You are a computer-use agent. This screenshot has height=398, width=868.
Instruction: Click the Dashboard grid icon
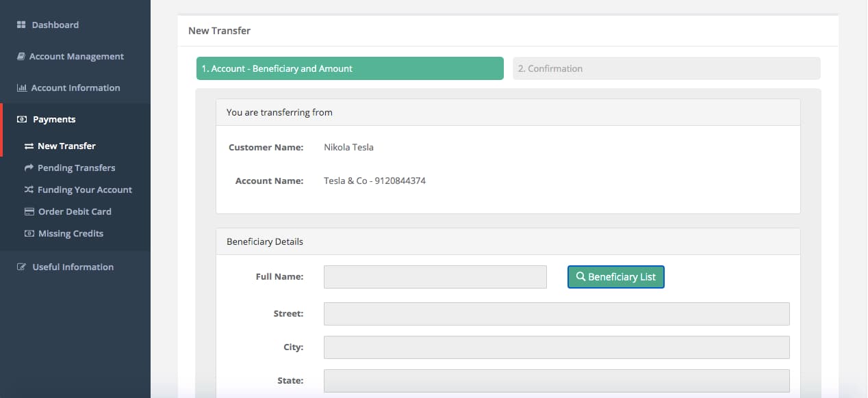point(21,25)
